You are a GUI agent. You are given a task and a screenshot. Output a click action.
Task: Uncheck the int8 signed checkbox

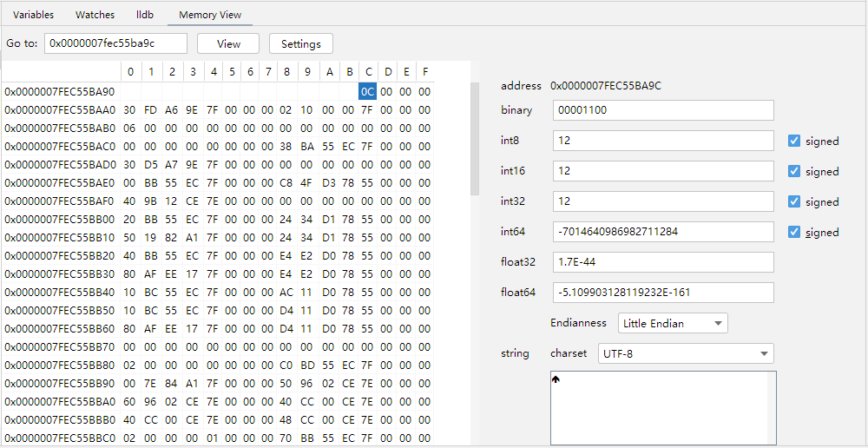click(794, 141)
